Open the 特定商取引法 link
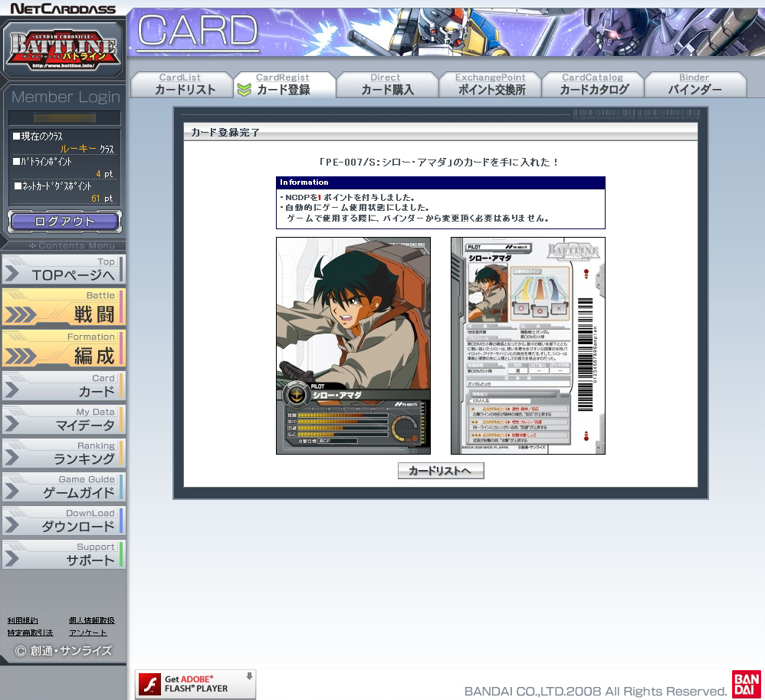Viewport: 765px width, 700px height. pyautogui.click(x=30, y=633)
